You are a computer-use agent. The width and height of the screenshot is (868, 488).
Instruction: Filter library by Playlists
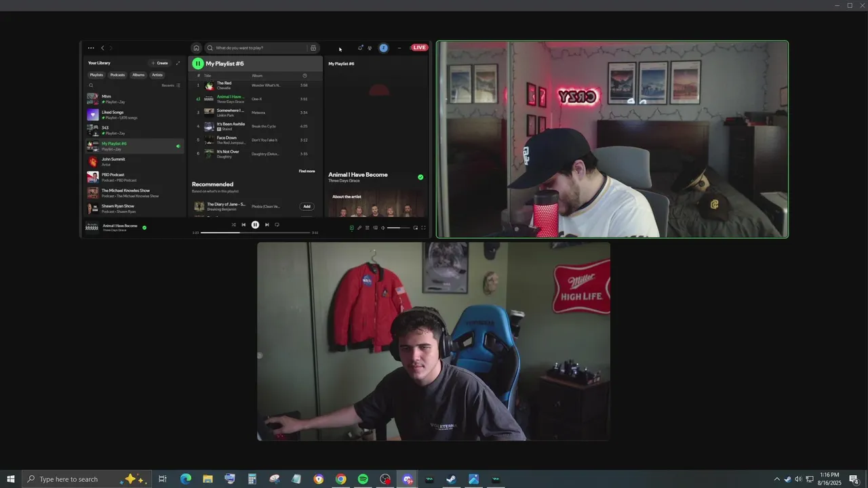(96, 75)
